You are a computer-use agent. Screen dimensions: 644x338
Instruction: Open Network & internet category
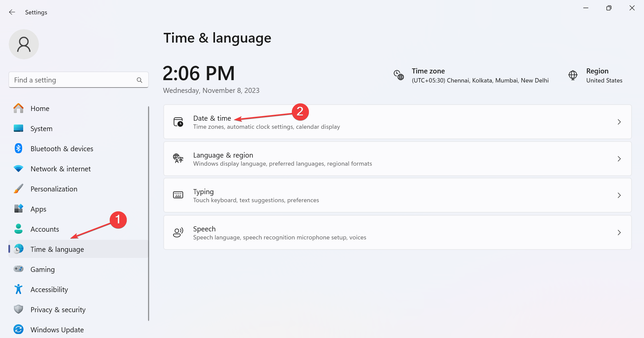coord(78,169)
